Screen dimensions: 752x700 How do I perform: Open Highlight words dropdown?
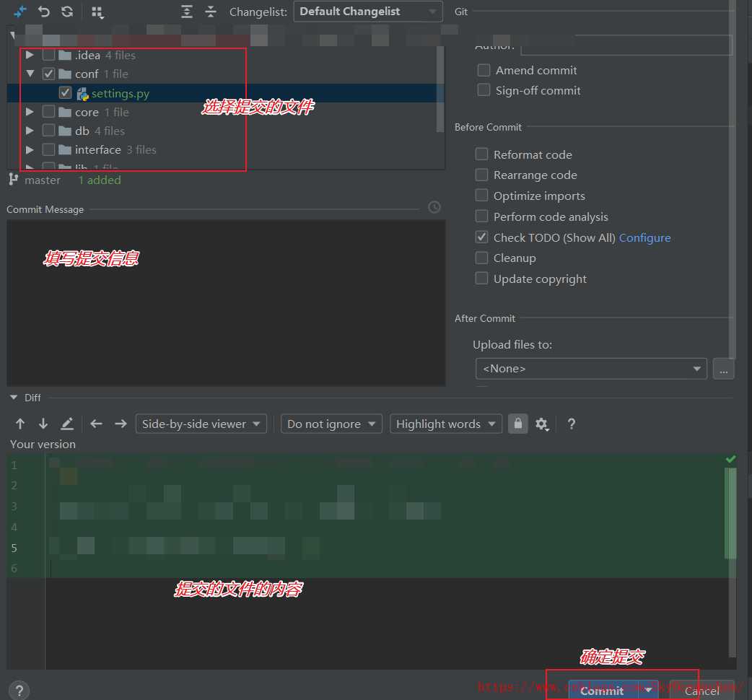pos(445,424)
